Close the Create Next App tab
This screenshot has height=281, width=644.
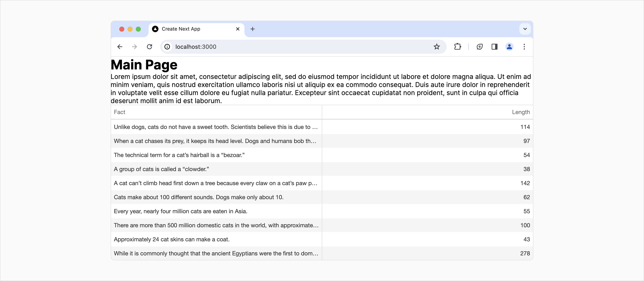pyautogui.click(x=238, y=29)
